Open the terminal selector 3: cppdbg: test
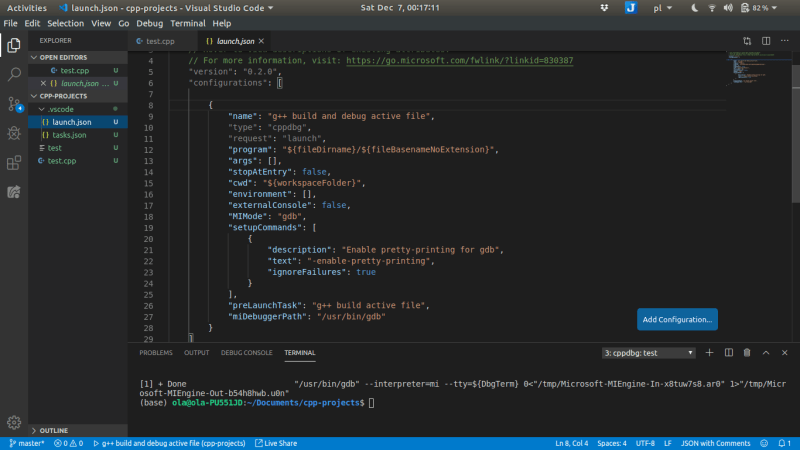 click(648, 353)
